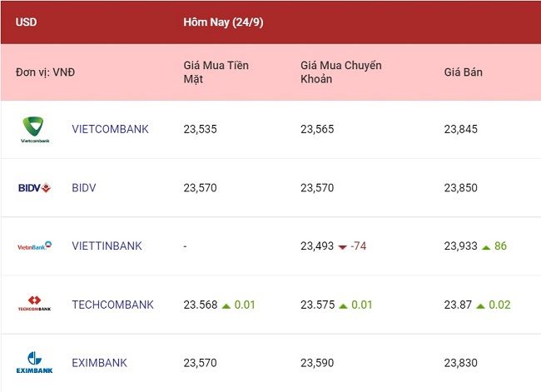The image size is (541, 392).
Task: Open the TECHCOMBANK link
Action: click(112, 305)
